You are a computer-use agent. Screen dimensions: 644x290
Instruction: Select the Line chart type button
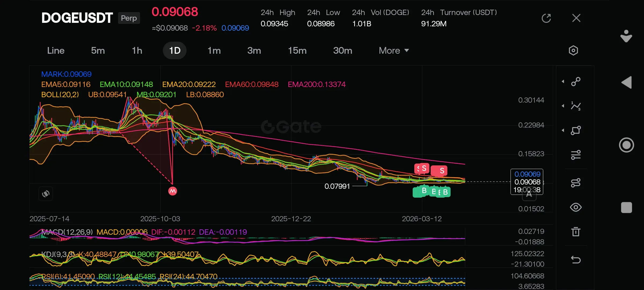click(x=56, y=50)
